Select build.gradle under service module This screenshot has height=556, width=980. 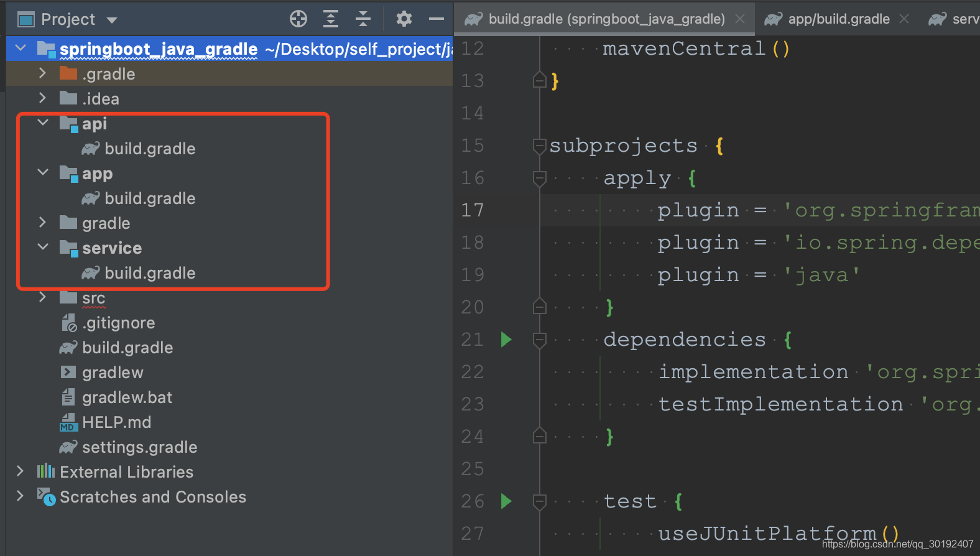tap(150, 273)
